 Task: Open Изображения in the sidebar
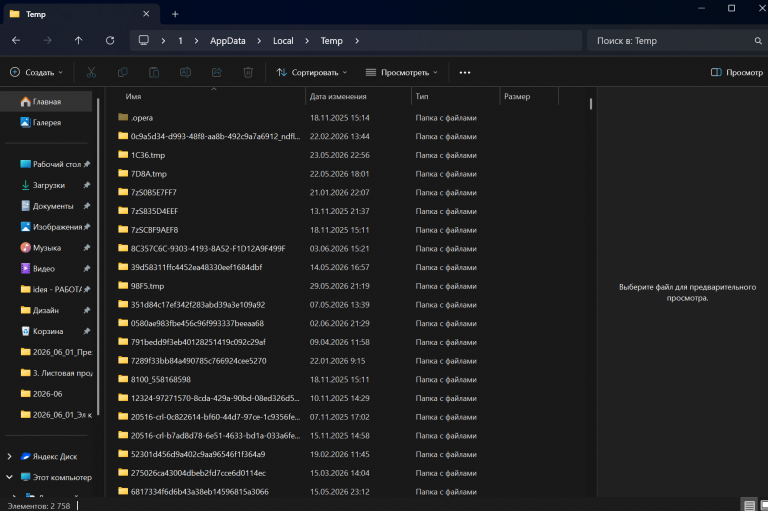tap(49, 227)
